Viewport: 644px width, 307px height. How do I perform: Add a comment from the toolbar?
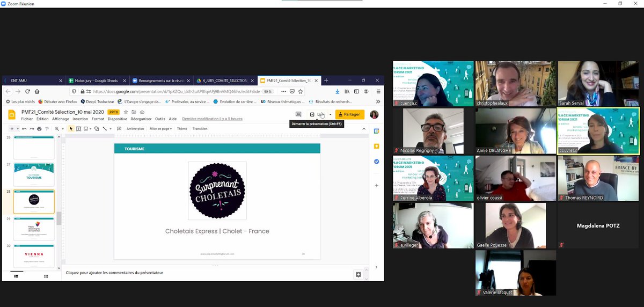click(119, 129)
